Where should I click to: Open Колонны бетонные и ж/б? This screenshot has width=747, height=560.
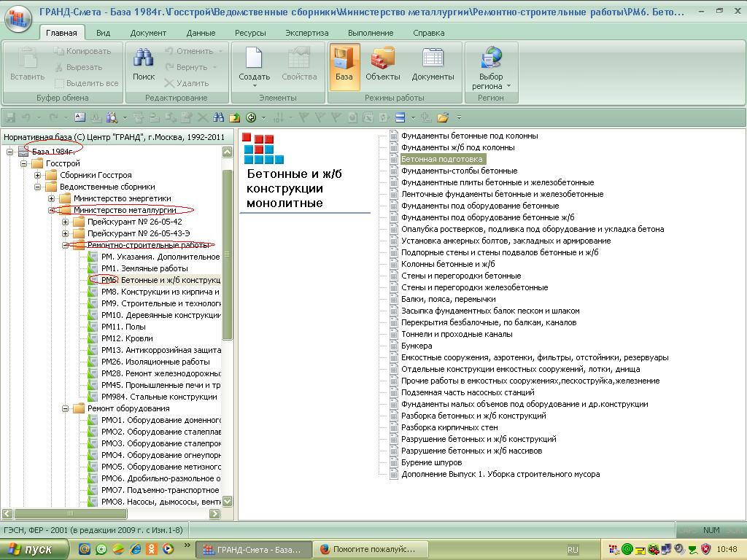point(448,264)
